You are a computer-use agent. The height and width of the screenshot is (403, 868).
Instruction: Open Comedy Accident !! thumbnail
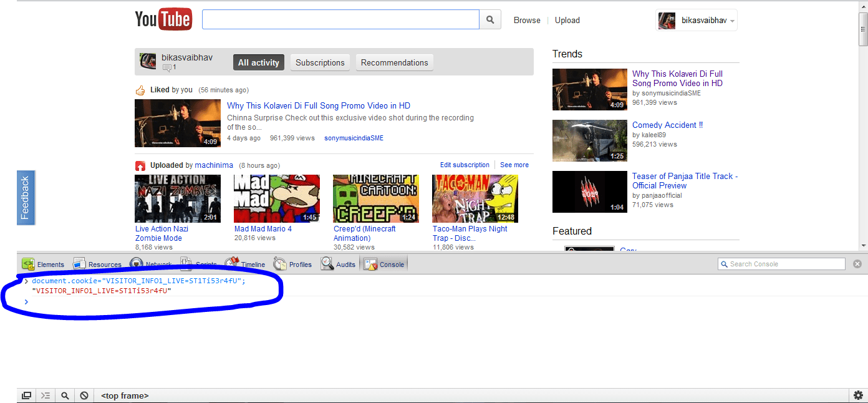click(590, 140)
